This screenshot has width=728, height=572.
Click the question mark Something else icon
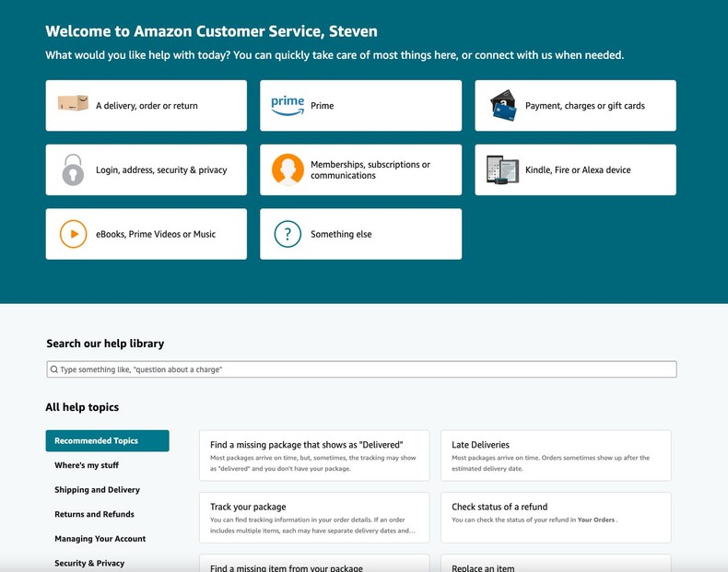point(288,234)
